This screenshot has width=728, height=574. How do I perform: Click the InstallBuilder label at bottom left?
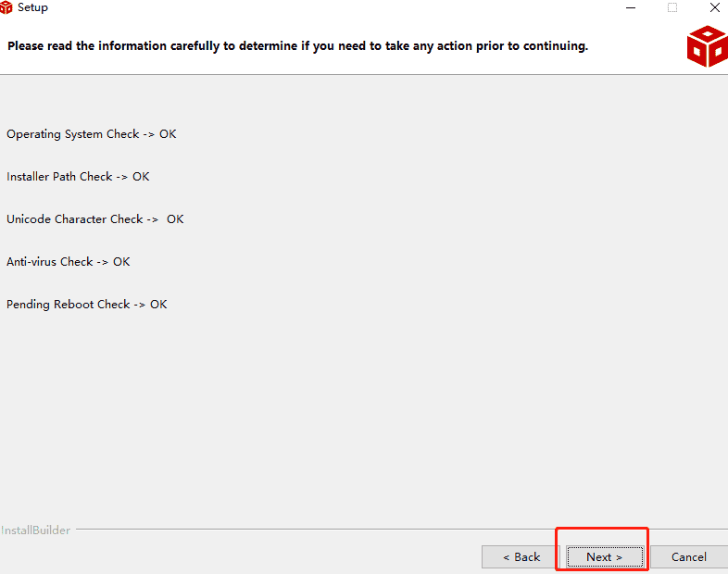tap(36, 530)
